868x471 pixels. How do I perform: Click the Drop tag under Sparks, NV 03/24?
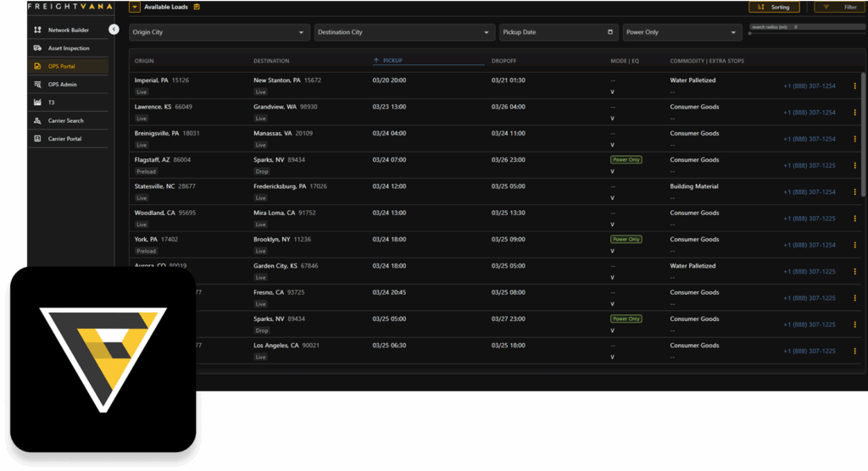click(262, 172)
